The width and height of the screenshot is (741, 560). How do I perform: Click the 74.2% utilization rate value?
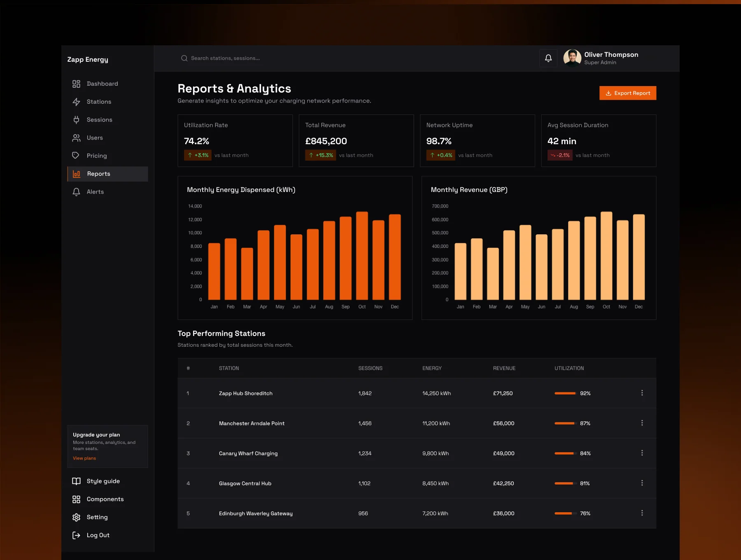tap(196, 141)
